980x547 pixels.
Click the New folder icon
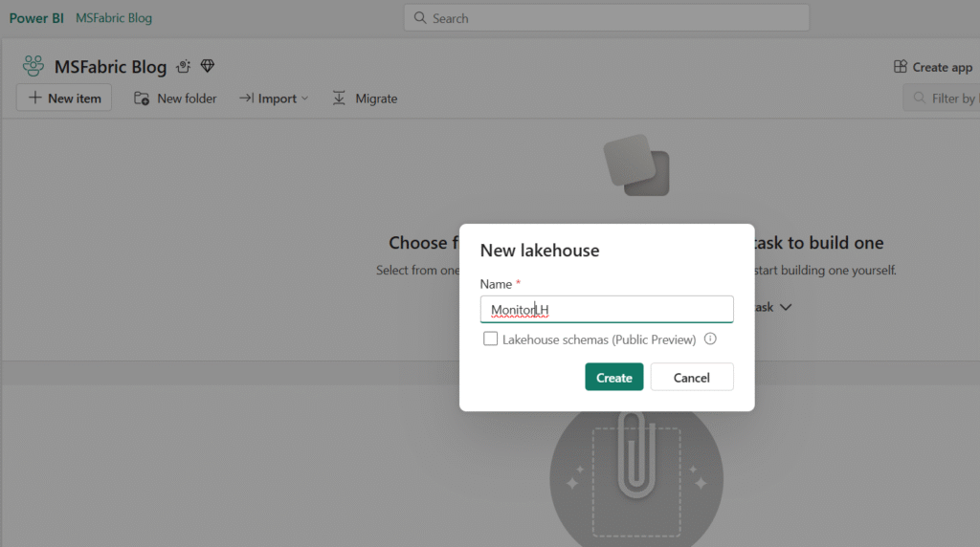click(x=142, y=98)
